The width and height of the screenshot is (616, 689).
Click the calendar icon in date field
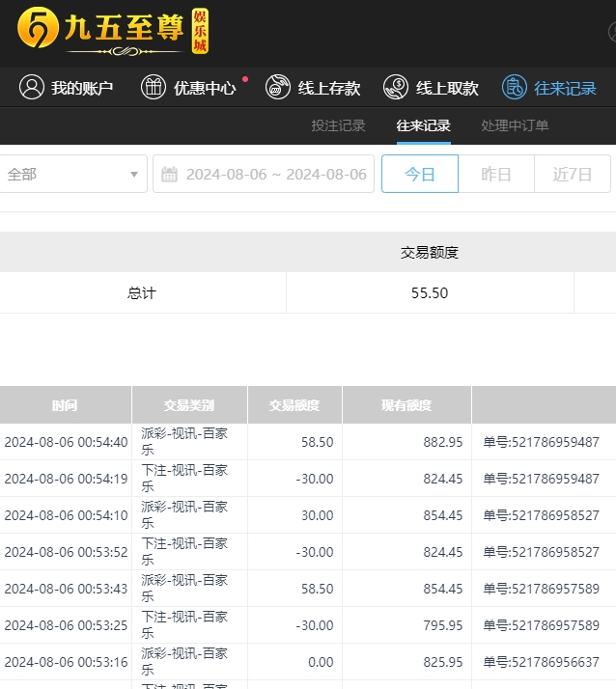click(x=170, y=175)
